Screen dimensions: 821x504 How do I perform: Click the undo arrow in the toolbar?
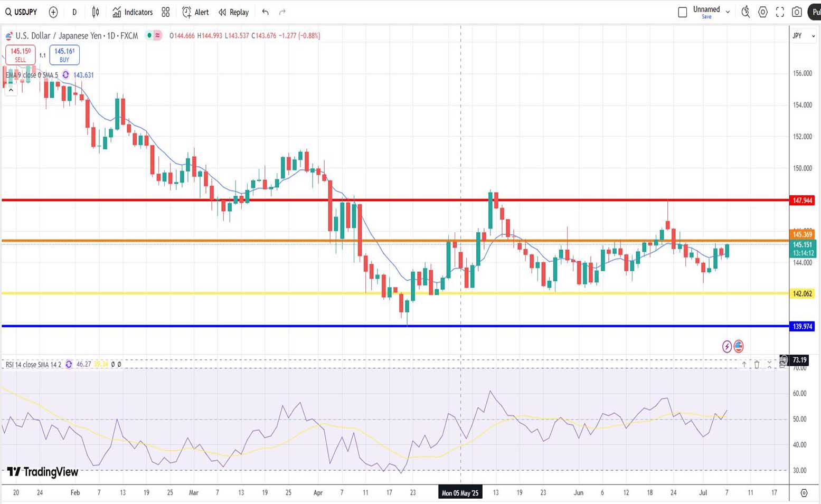tap(266, 12)
